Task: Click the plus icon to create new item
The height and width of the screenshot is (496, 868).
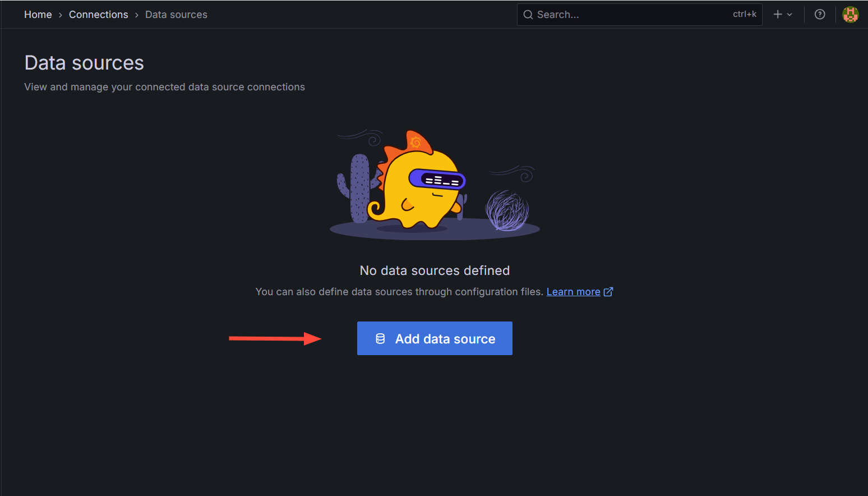Action: click(x=777, y=14)
